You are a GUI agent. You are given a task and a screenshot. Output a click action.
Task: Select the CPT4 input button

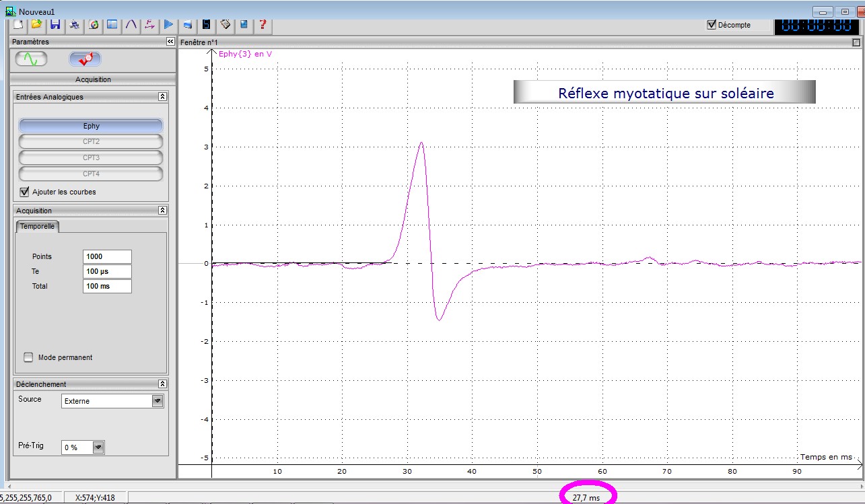pos(91,174)
